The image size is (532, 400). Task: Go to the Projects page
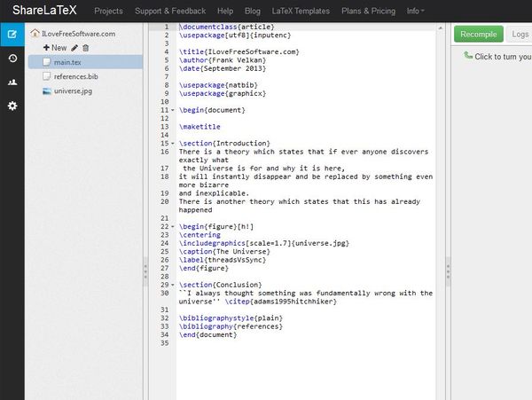[108, 12]
